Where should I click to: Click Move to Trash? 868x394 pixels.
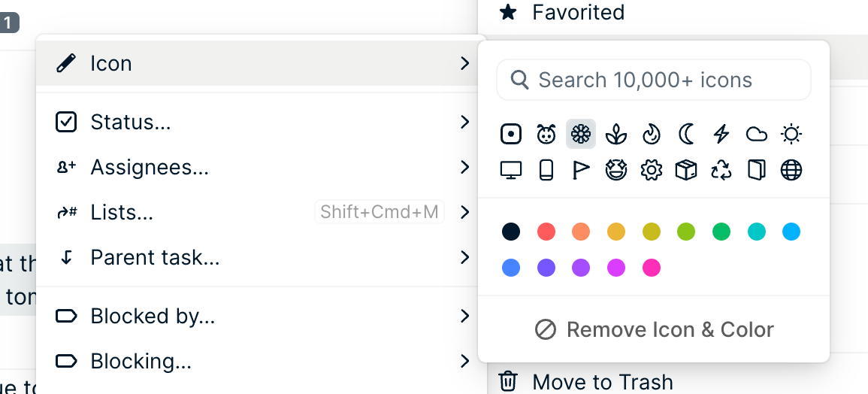click(x=602, y=382)
